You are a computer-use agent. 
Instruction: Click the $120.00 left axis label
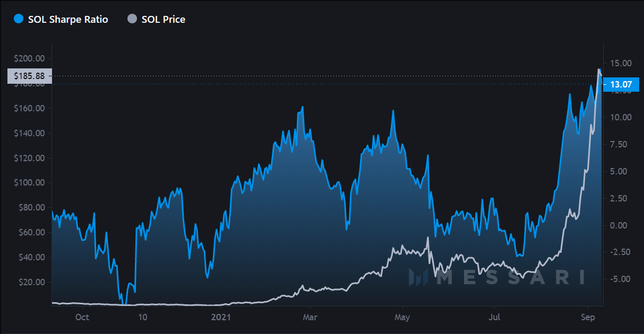30,158
